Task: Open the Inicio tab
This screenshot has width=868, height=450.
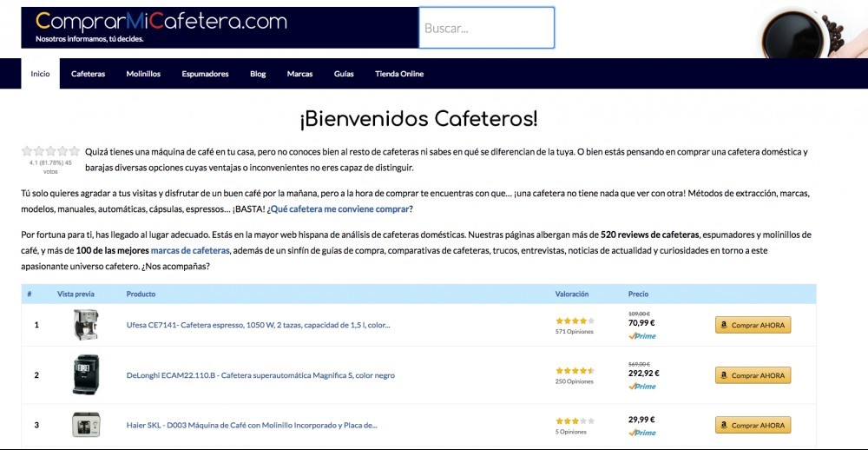Action: pyautogui.click(x=41, y=74)
